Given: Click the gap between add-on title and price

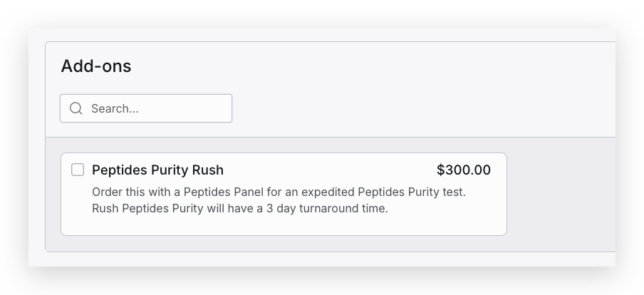Looking at the screenshot, I should click(328, 170).
